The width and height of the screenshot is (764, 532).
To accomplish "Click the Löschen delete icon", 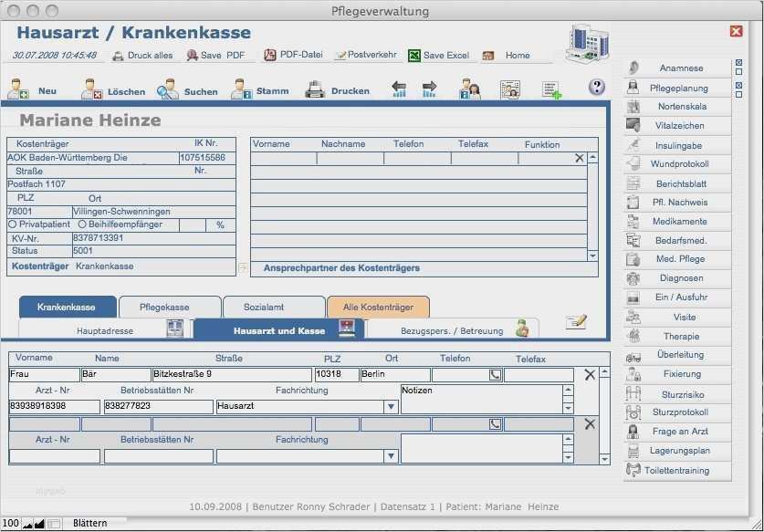I will (x=92, y=89).
